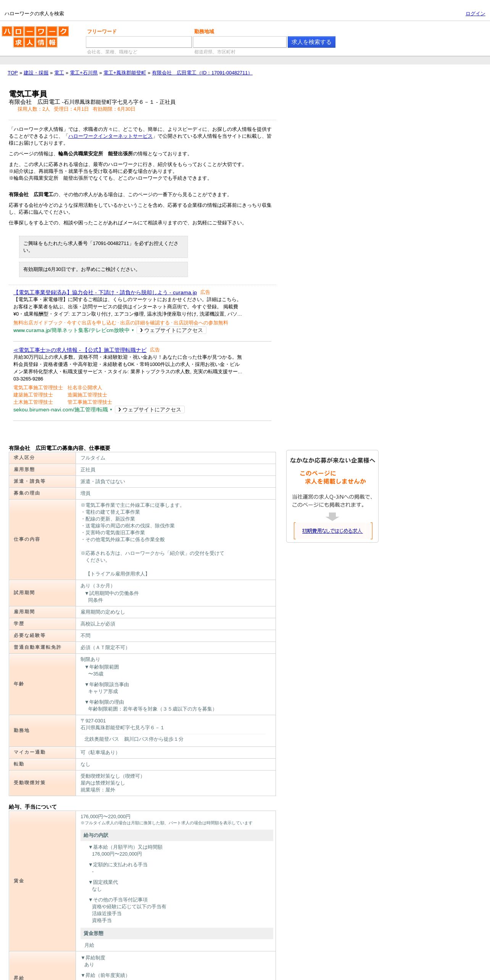
Task: Click ハローワークの求人を検索 header text
Action: [x=34, y=14]
